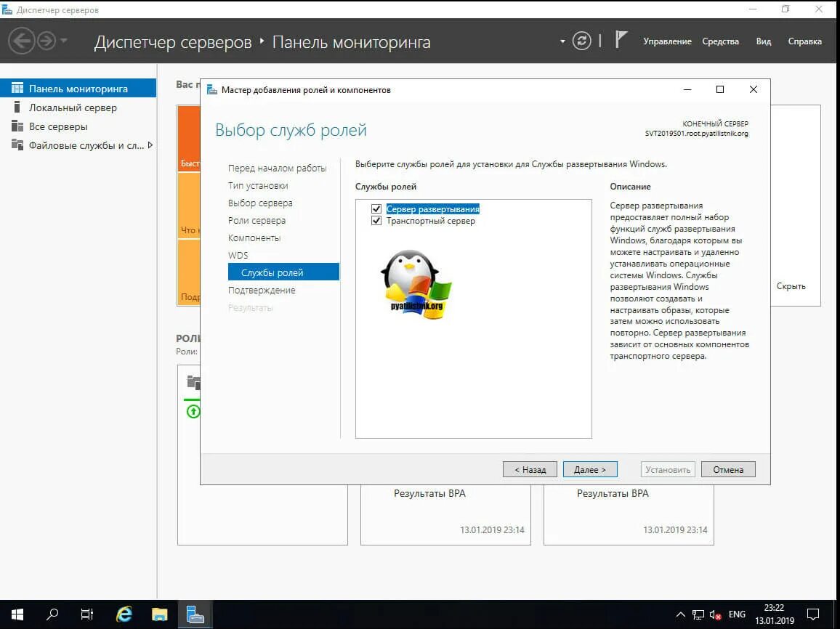Refresh Server Manager using the refresh icon

[x=581, y=41]
